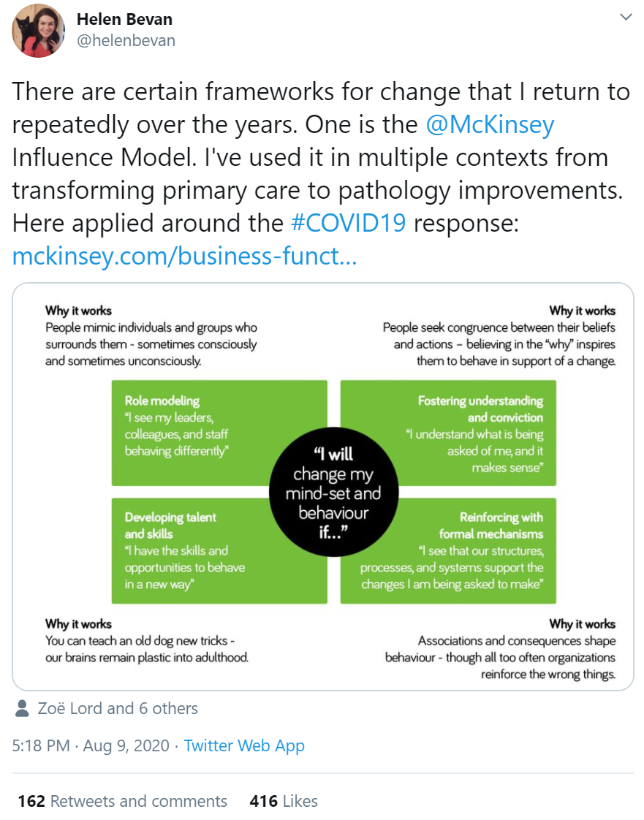View 162 Retweets and comments
The image size is (644, 820).
tap(122, 801)
